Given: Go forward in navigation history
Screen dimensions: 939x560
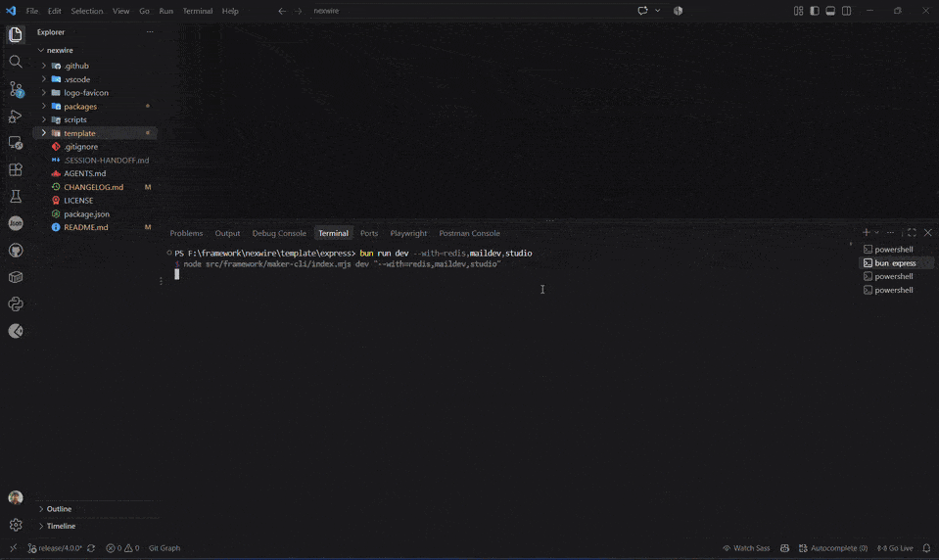Looking at the screenshot, I should tap(299, 11).
